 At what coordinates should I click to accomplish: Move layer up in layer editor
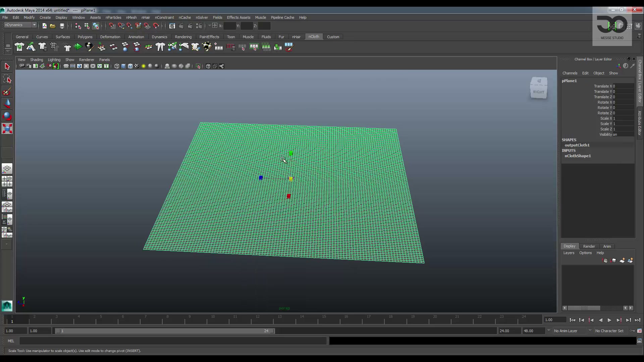[x=605, y=260]
